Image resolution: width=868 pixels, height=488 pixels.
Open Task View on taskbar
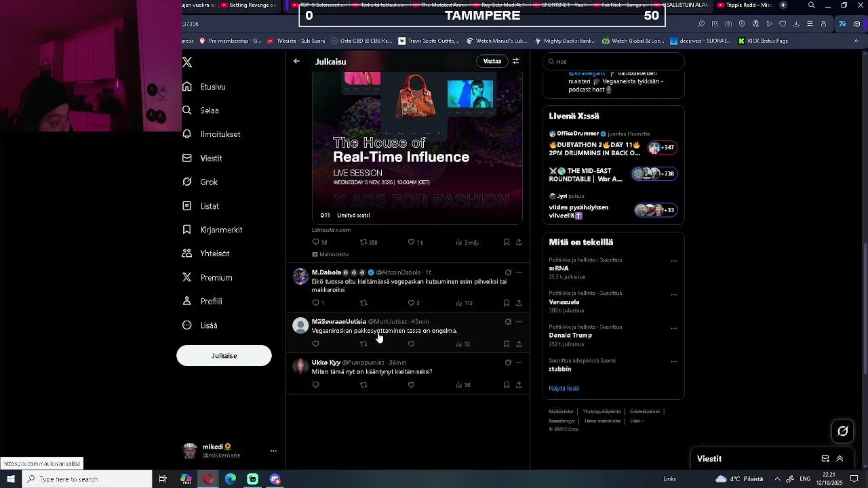(x=163, y=479)
